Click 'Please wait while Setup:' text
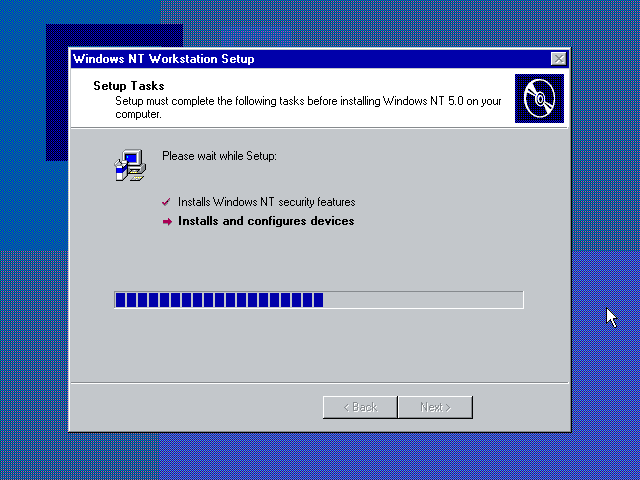Image resolution: width=640 pixels, height=480 pixels. coord(219,156)
